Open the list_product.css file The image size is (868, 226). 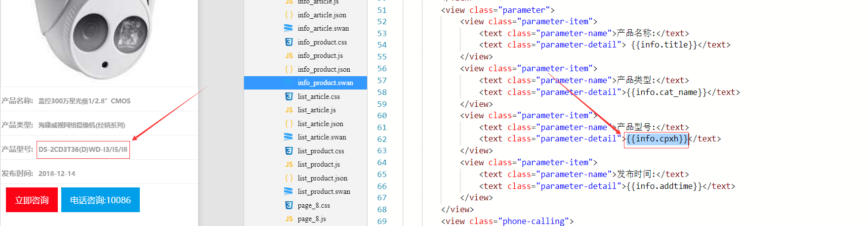click(x=321, y=151)
